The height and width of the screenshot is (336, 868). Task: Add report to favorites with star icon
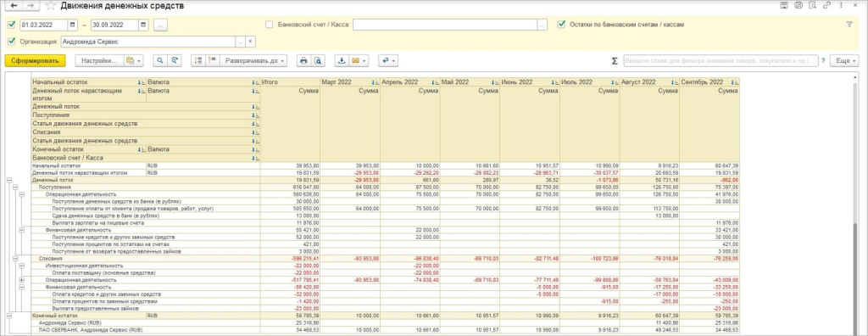click(50, 6)
